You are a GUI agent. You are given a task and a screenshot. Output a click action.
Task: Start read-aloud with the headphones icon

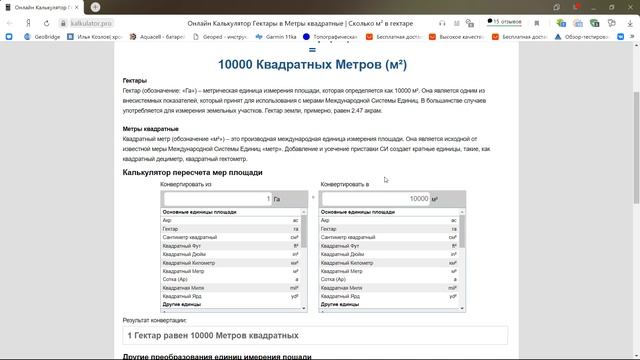pyautogui.click(x=442, y=23)
